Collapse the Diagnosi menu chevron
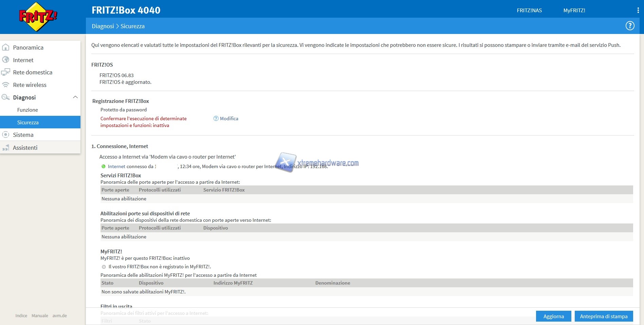 pyautogui.click(x=75, y=97)
